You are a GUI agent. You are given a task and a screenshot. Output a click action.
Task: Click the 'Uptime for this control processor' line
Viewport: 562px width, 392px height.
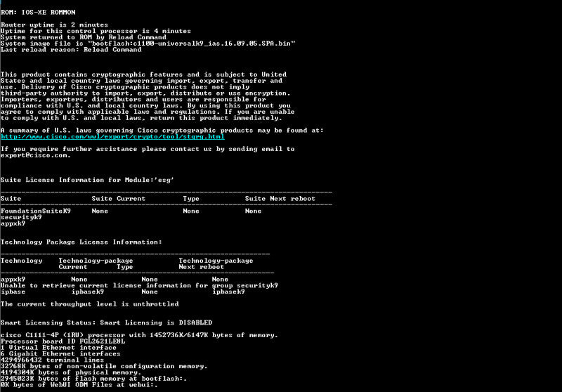click(96, 31)
